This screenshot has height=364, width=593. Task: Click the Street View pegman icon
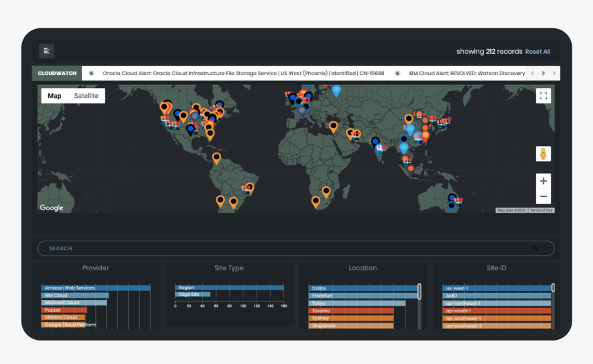click(543, 154)
